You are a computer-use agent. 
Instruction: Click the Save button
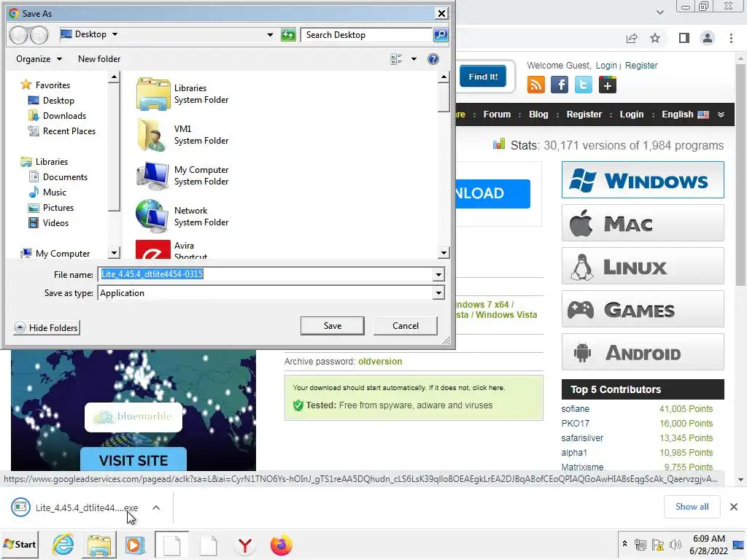pyautogui.click(x=333, y=326)
